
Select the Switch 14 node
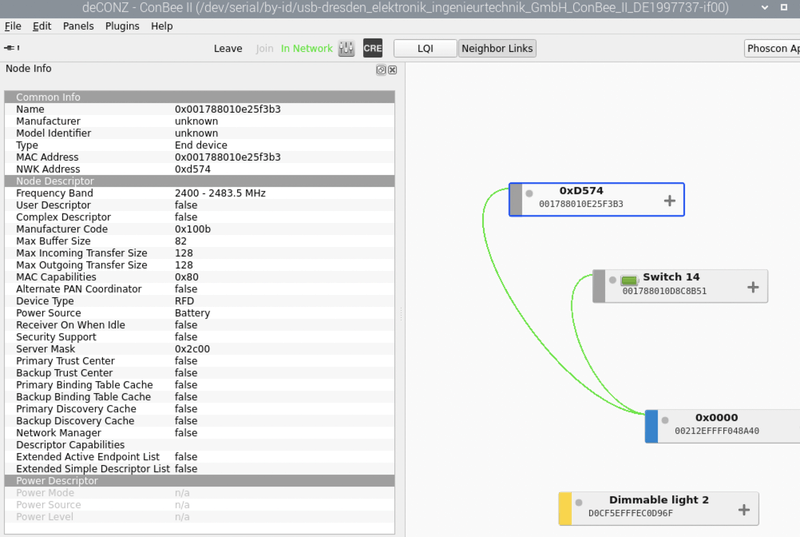tap(680, 286)
